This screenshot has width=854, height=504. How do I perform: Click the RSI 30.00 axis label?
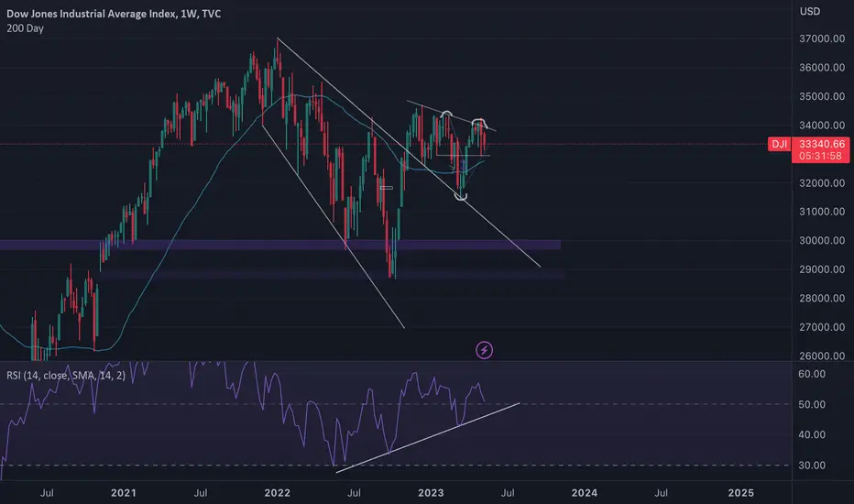click(812, 466)
